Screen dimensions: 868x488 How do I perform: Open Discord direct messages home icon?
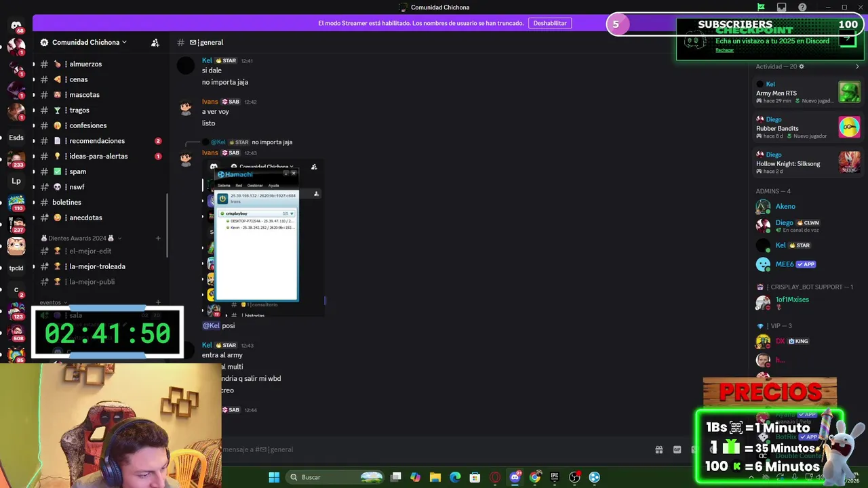tap(16, 26)
